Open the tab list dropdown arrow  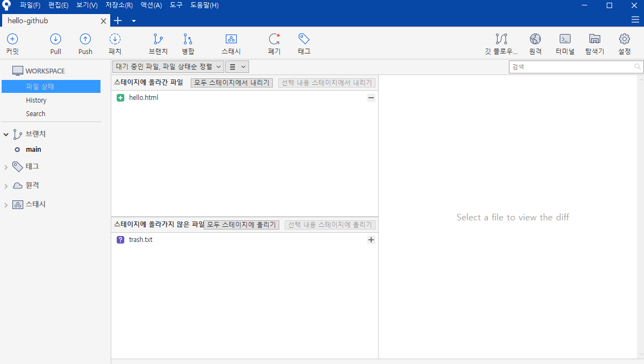click(x=133, y=21)
